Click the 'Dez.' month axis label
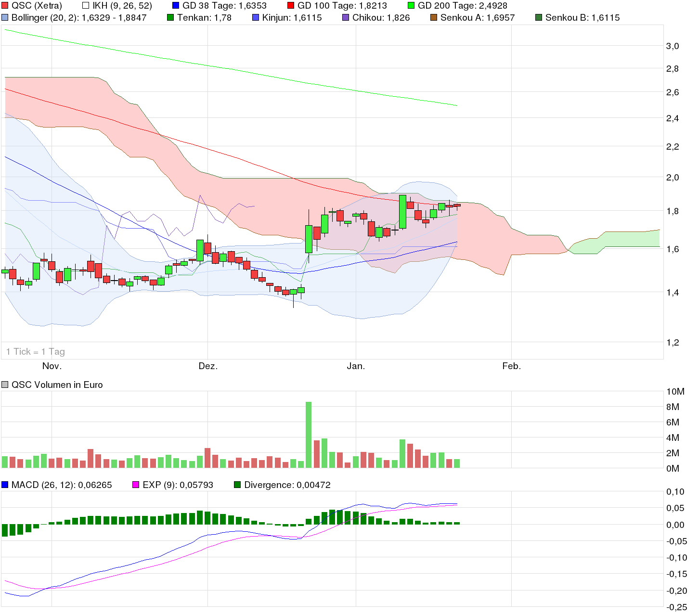Viewport: 699px width, 616px height. (208, 366)
